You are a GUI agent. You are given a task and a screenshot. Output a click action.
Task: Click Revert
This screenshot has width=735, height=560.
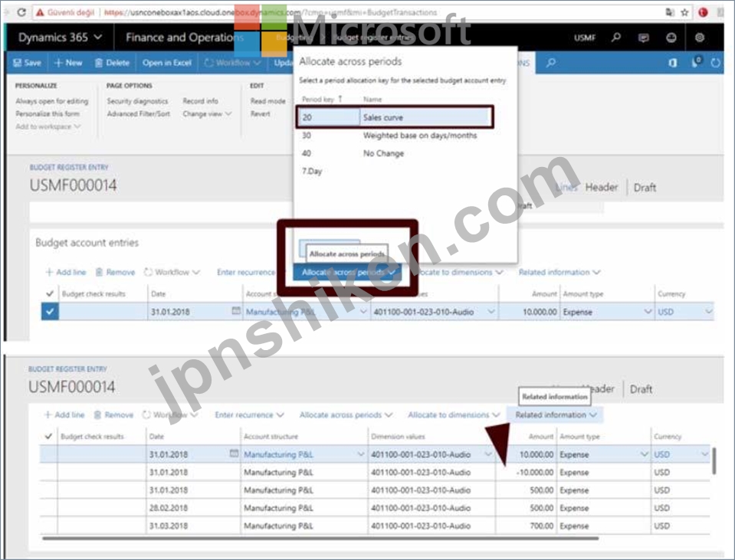(260, 114)
